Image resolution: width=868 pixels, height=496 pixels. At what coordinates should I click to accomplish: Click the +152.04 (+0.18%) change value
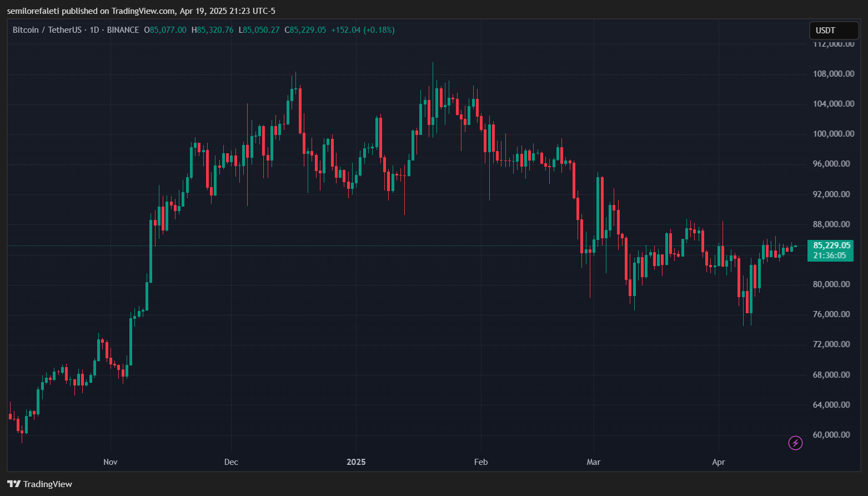click(363, 30)
